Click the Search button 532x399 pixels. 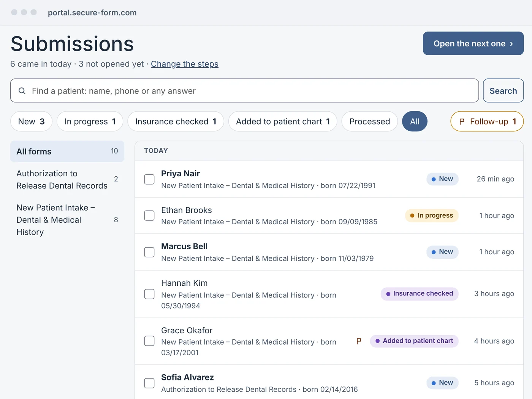(x=503, y=90)
